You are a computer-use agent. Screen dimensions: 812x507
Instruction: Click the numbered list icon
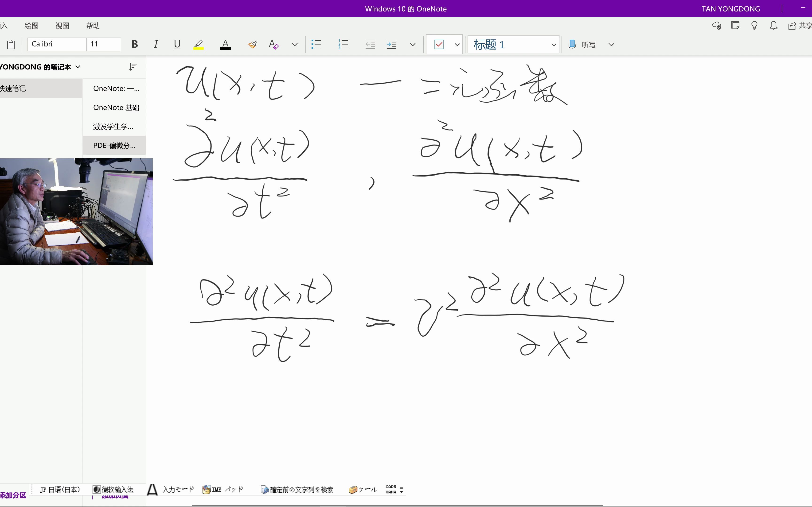click(x=343, y=44)
